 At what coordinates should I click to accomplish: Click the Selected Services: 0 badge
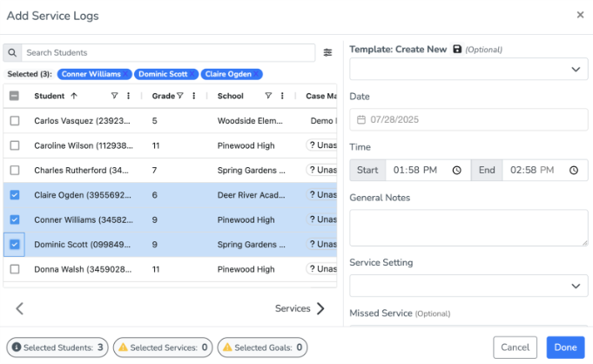163,347
